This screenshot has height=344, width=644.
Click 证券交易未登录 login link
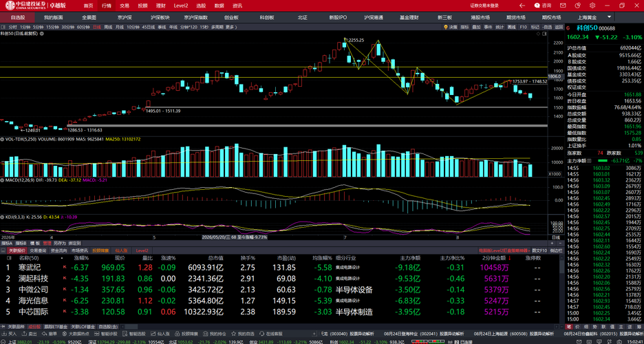(484, 6)
